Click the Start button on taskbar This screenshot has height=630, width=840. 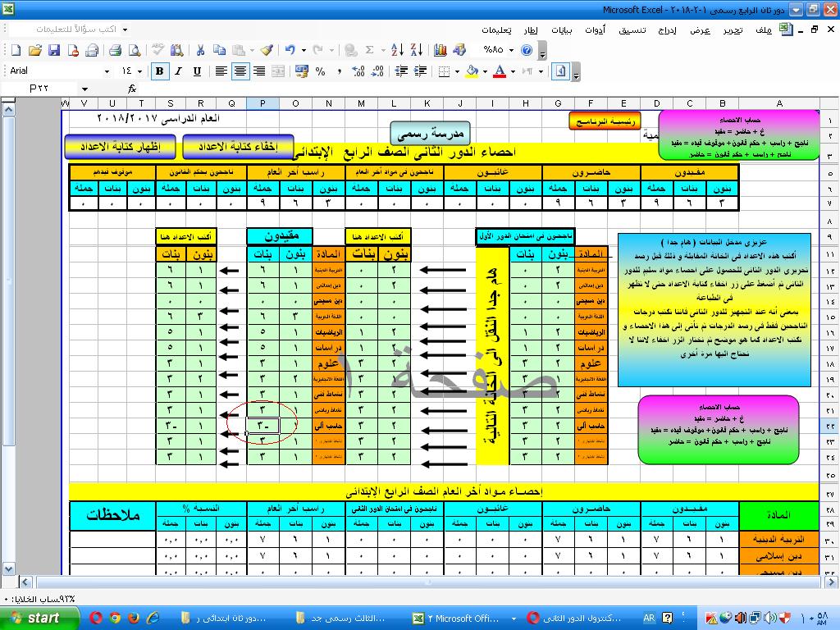click(x=33, y=618)
